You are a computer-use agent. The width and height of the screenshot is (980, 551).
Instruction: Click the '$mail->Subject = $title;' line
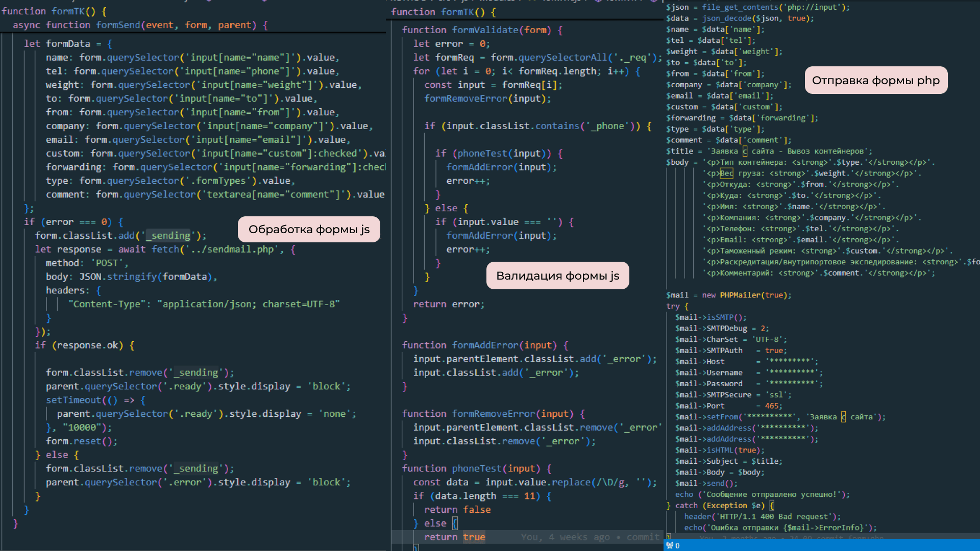pyautogui.click(x=729, y=462)
